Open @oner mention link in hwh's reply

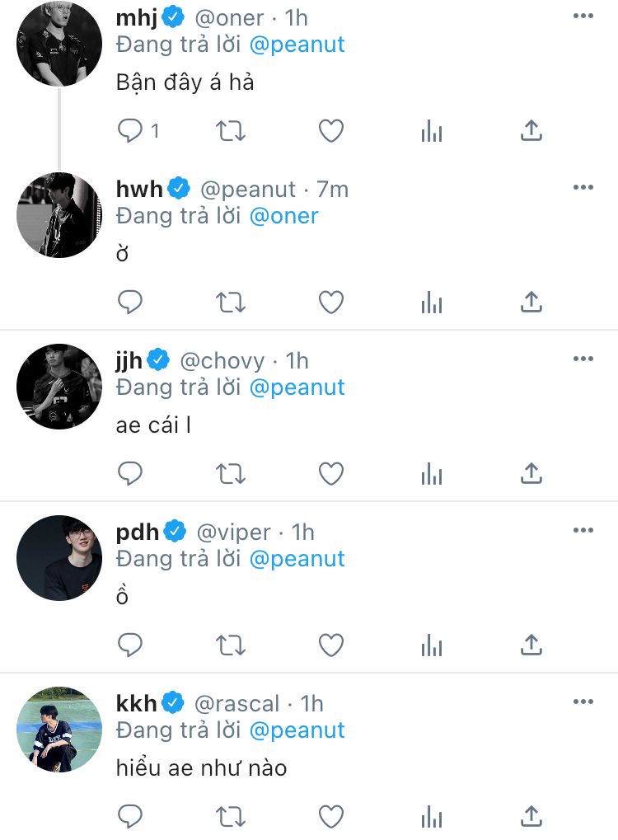coord(283,216)
